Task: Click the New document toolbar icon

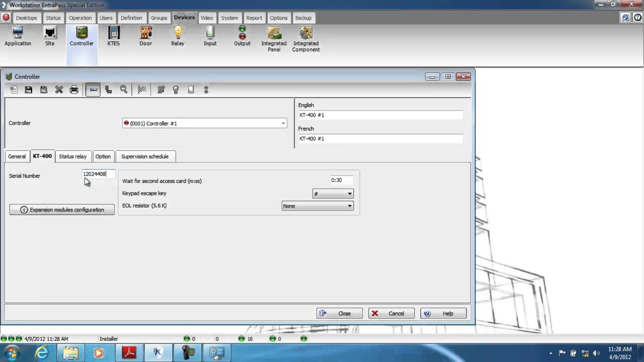Action: click(x=14, y=89)
